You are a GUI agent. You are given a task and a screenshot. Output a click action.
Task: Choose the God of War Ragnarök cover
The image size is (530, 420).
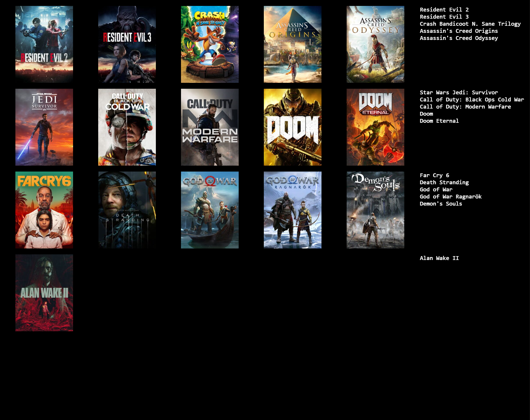click(x=293, y=210)
